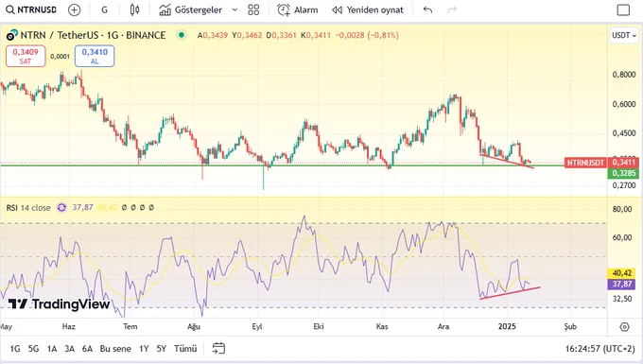Open USDT currency dropdown
Viewport: 643px width, 364px height.
pyautogui.click(x=624, y=35)
